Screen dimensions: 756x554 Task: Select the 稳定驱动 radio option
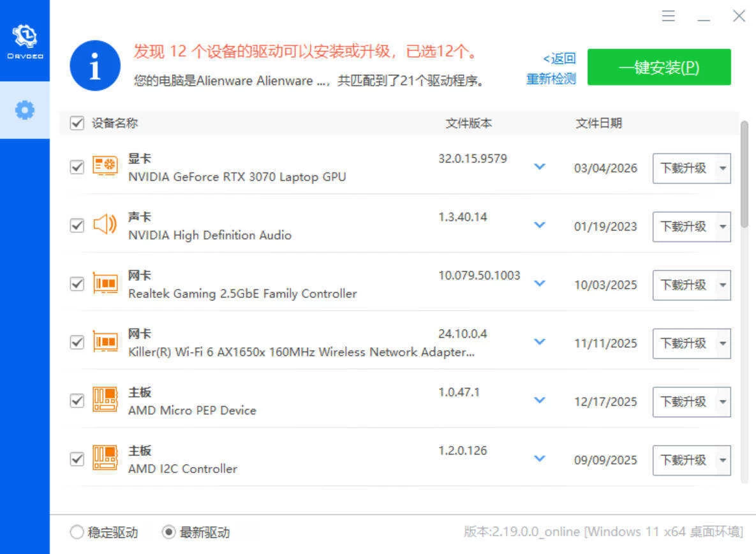(x=77, y=532)
